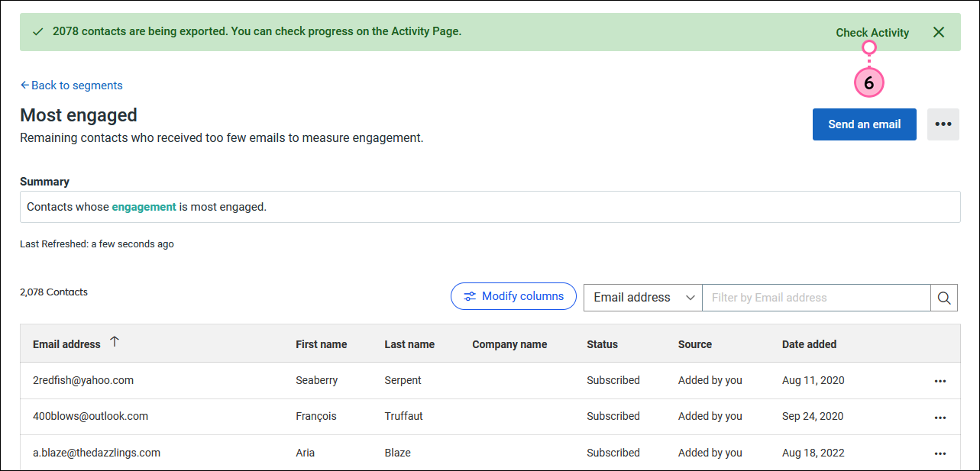This screenshot has height=471, width=980.
Task: Click the First name column header
Action: (x=322, y=344)
